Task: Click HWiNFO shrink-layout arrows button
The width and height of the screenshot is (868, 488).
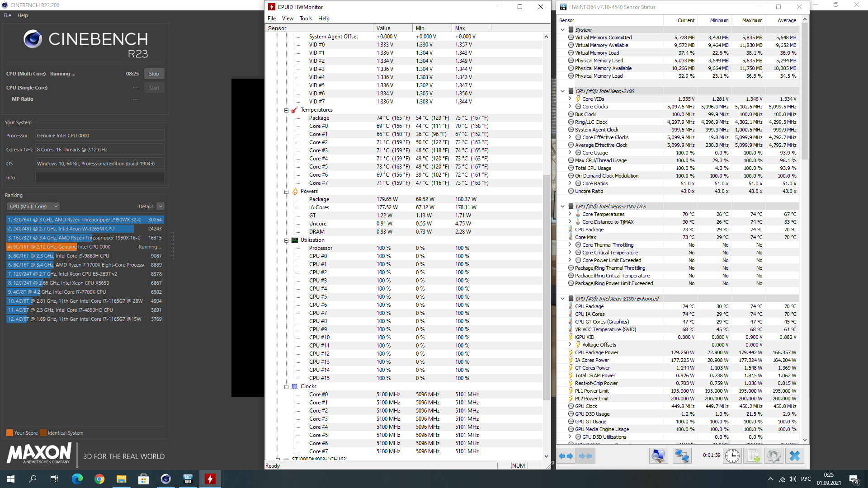Action: pyautogui.click(x=585, y=456)
